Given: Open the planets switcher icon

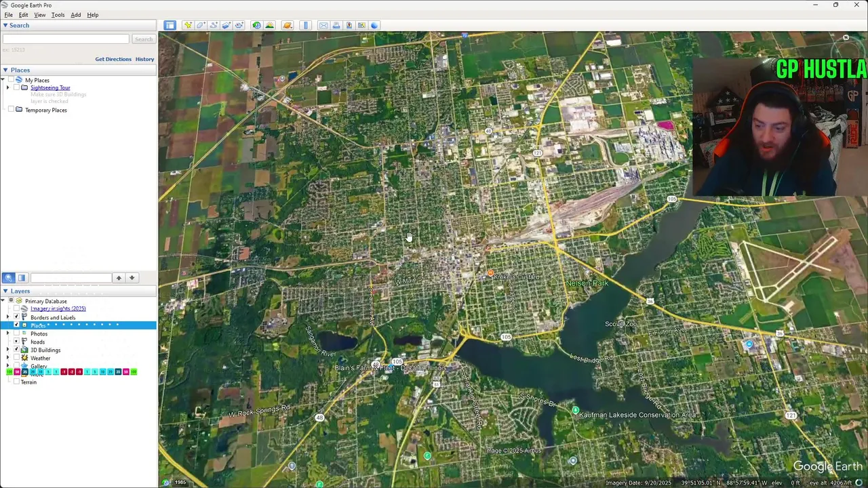Looking at the screenshot, I should tap(287, 25).
